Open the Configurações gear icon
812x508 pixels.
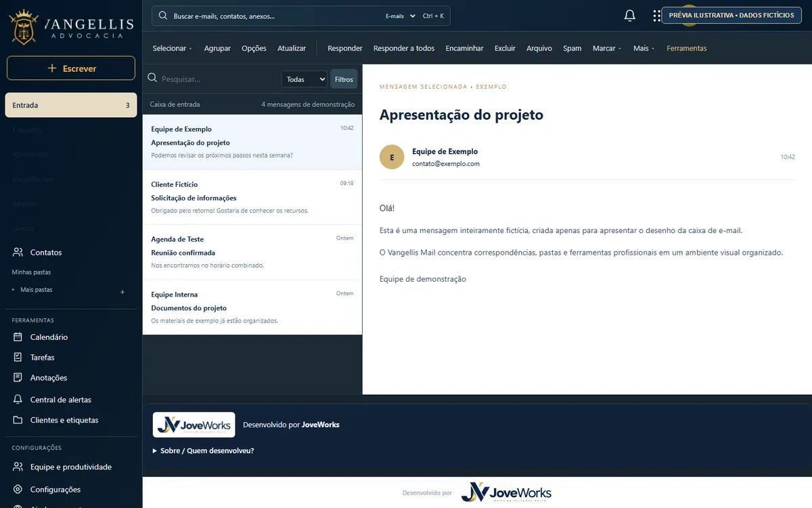pos(18,489)
